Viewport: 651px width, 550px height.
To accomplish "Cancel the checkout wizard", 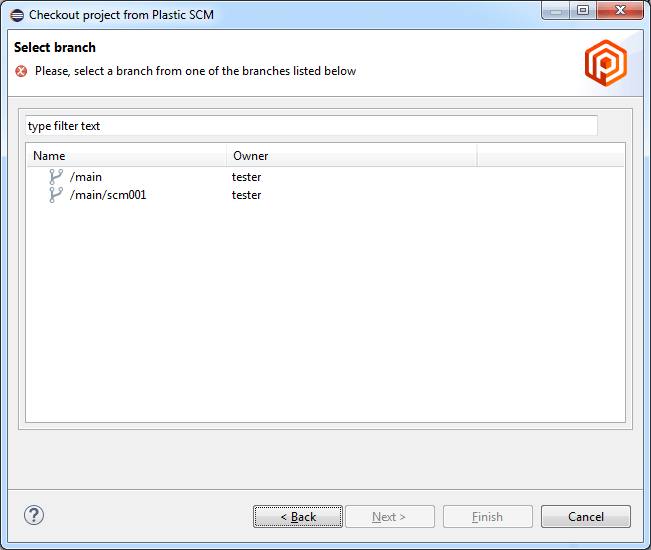I will tap(586, 517).
